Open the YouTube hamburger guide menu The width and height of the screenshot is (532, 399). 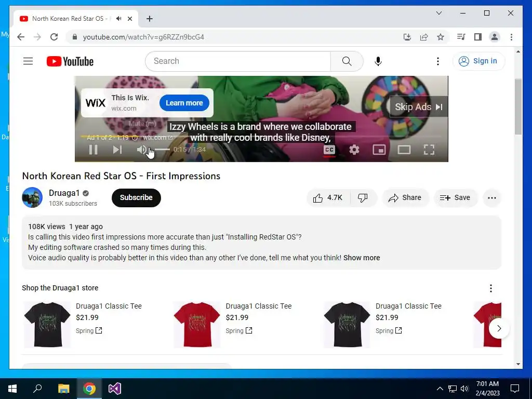tap(28, 61)
